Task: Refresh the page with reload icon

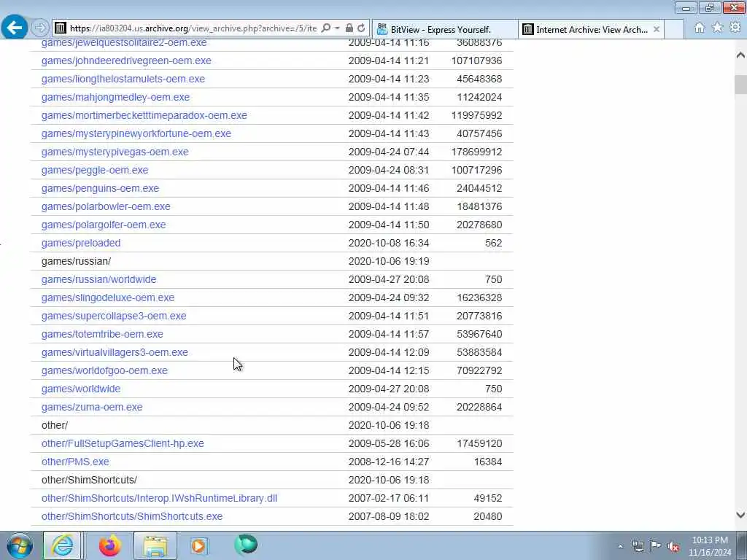Action: pyautogui.click(x=362, y=28)
